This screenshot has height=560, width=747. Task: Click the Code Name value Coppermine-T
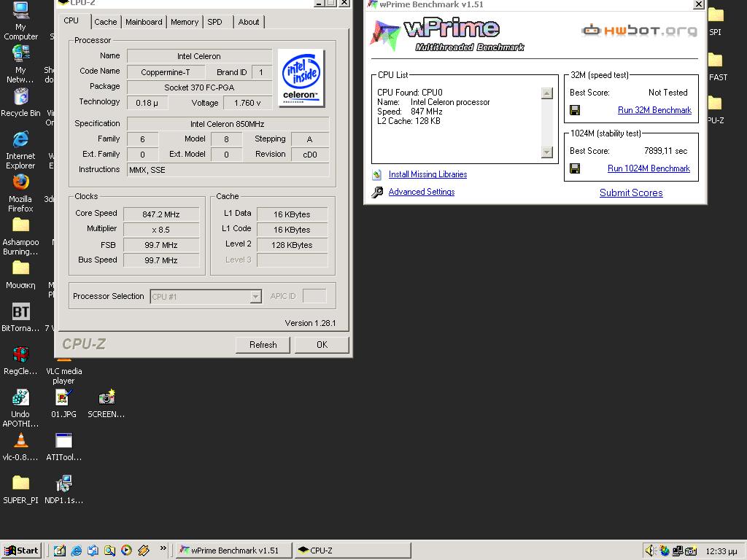click(166, 72)
